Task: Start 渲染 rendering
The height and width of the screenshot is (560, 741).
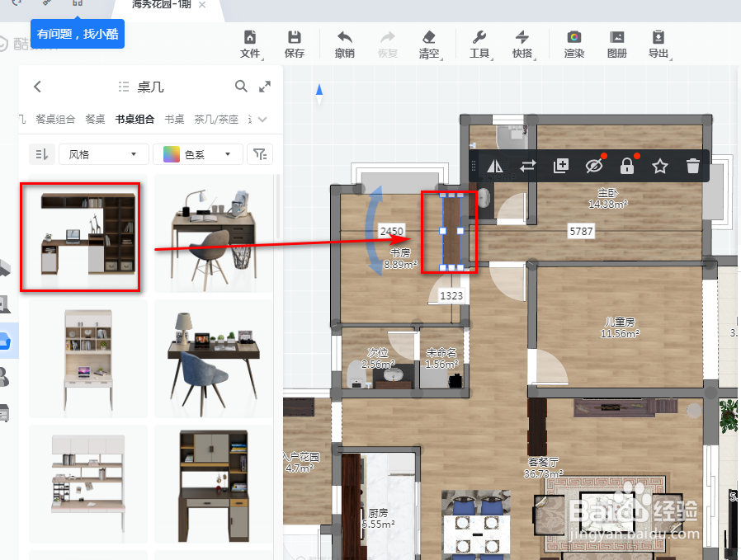Action: coord(574,45)
